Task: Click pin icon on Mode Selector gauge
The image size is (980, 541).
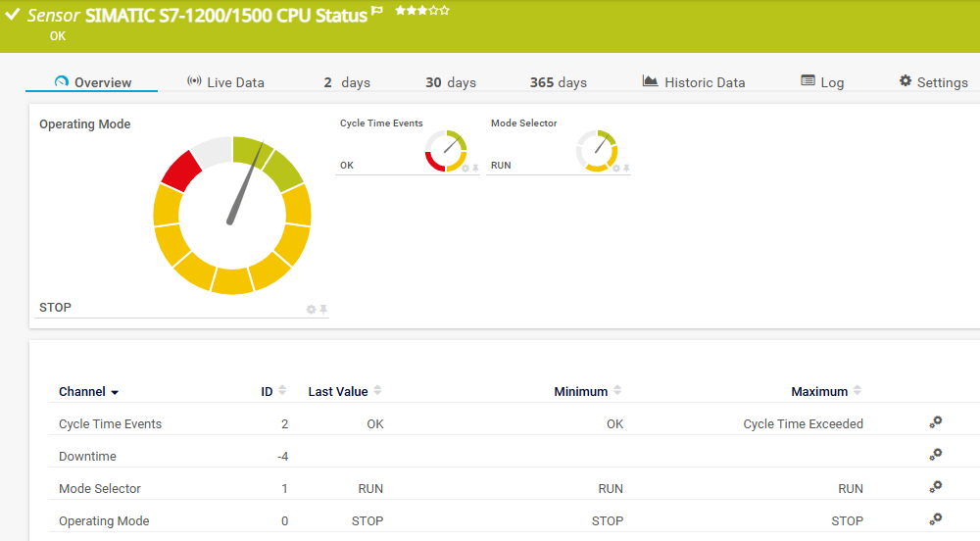Action: (x=626, y=168)
